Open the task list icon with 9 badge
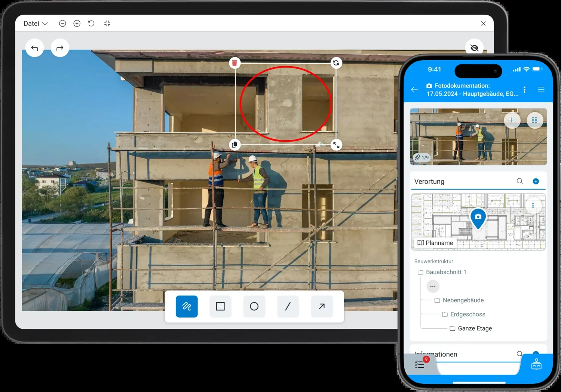This screenshot has width=561, height=392. 420,364
